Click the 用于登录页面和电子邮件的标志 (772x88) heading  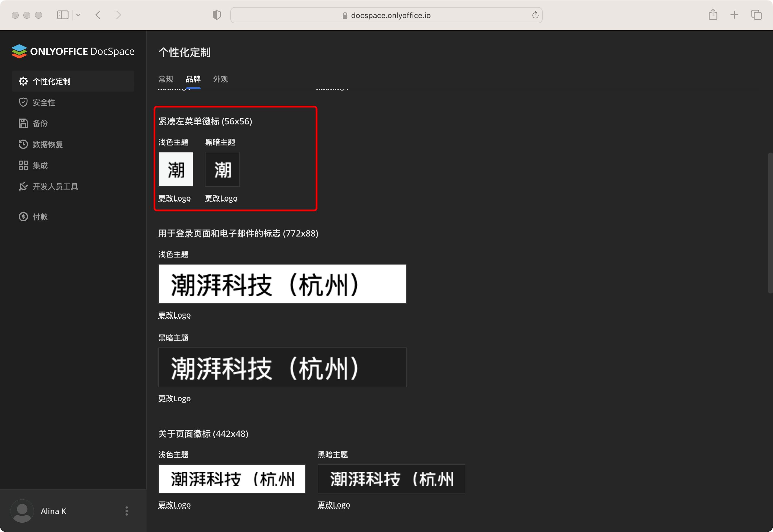238,233
